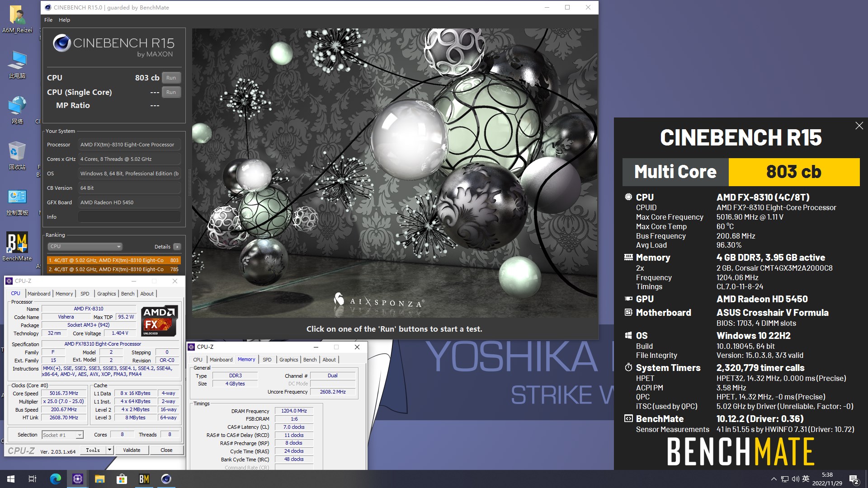Run the CPU Single Core test
Screen dimensions: 868x488
171,92
